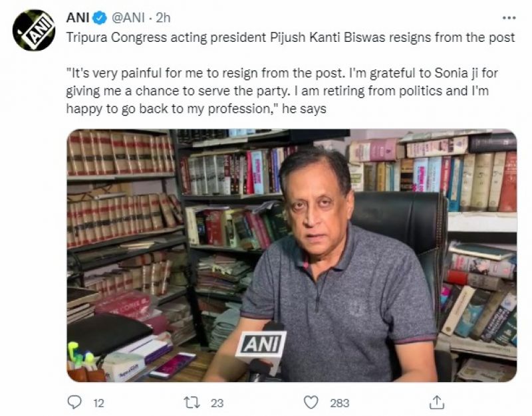Click the @ANI handle
532x416 pixels.
pos(128,18)
